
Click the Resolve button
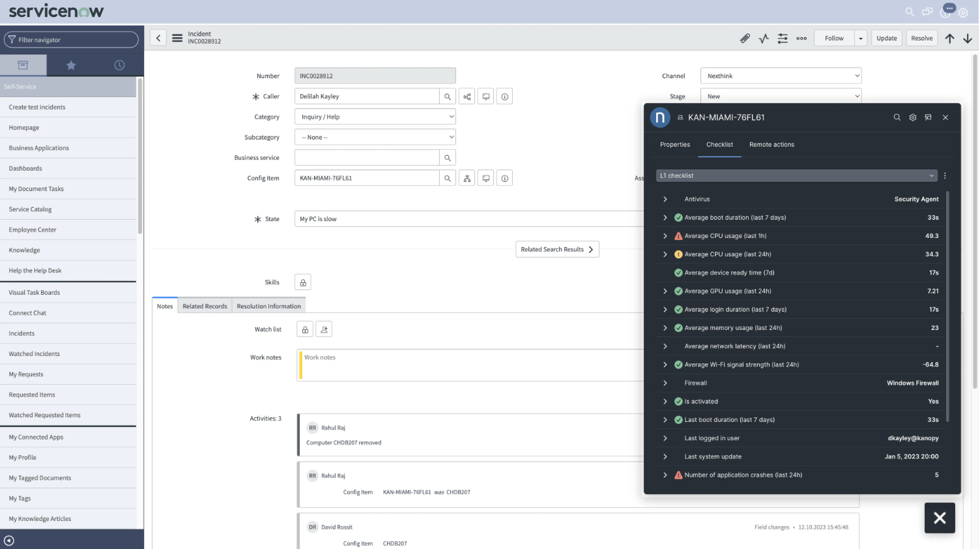tap(921, 38)
